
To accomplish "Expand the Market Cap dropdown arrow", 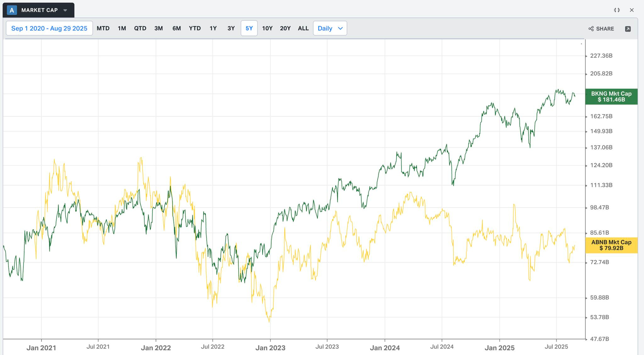I will point(65,10).
